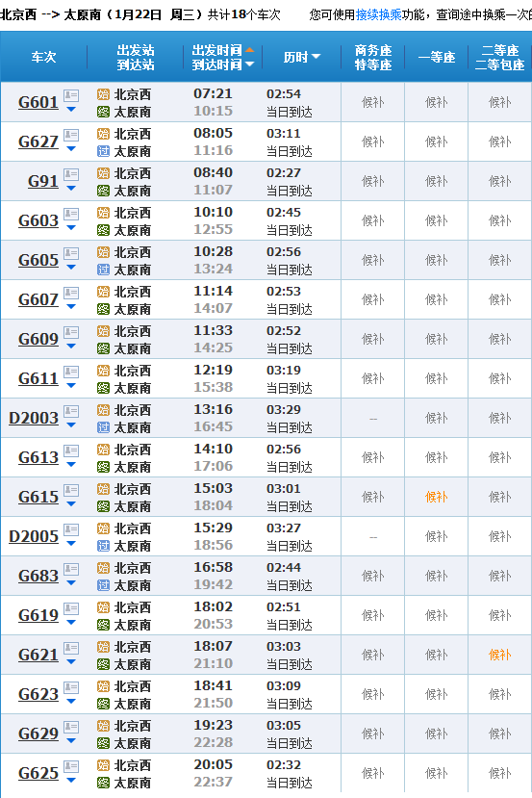532x798 pixels.
Task: Open train G605 details link
Action: [x=38, y=260]
